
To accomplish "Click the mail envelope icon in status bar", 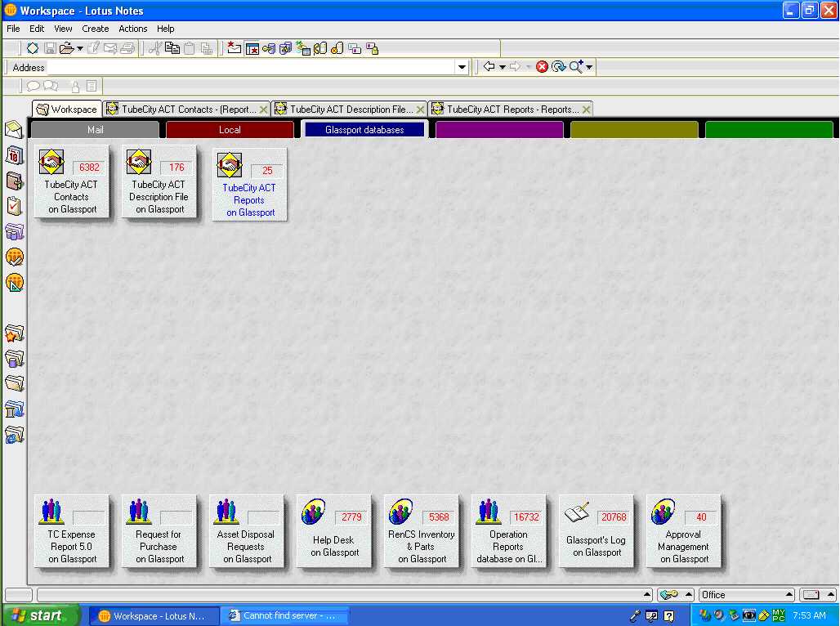I will 811,594.
